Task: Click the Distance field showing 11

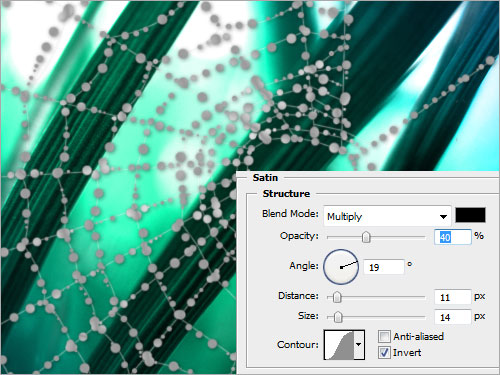Action: point(452,297)
